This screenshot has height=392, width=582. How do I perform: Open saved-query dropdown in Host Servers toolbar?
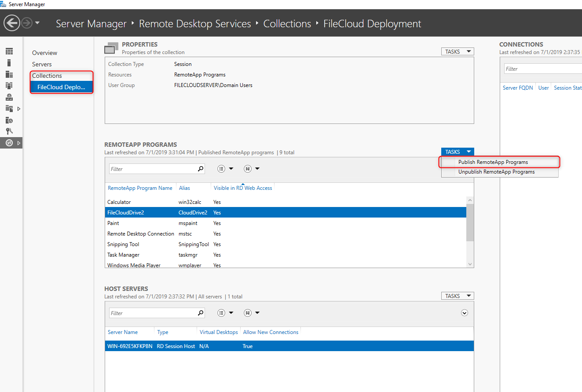(x=251, y=313)
